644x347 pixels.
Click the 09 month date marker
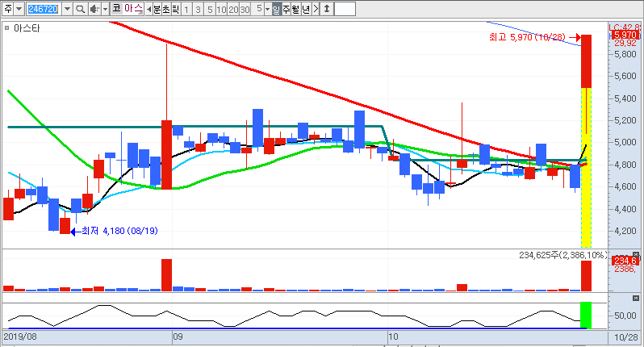point(178,337)
